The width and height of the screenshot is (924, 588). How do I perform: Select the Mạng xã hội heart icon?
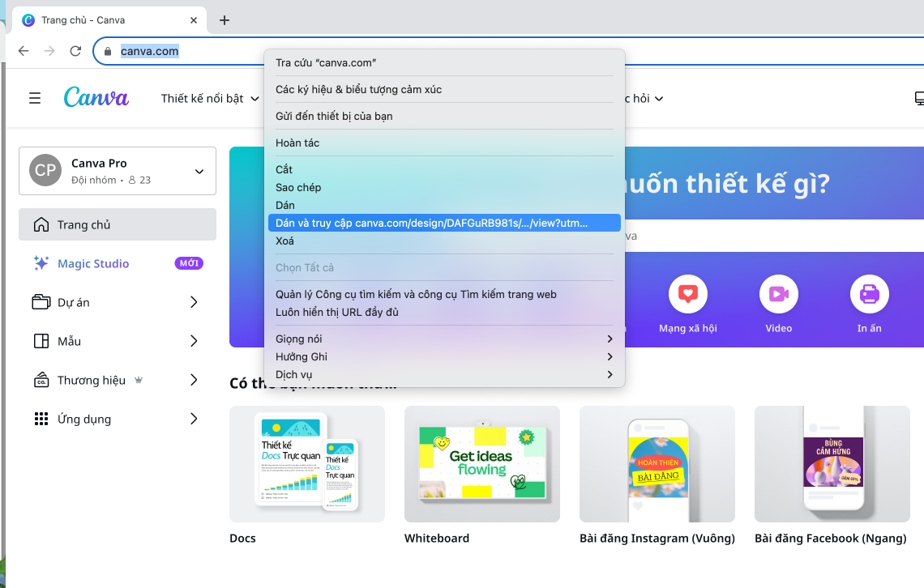[x=687, y=294]
